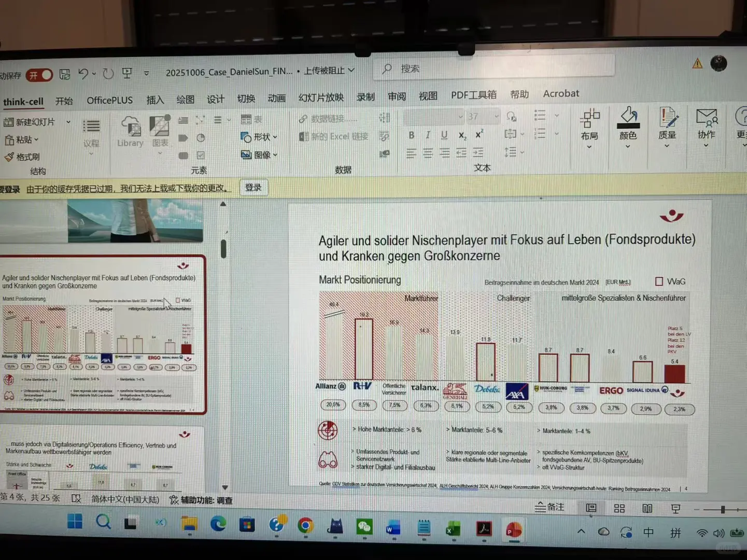
Task: Undo the last action
Action: (83, 74)
